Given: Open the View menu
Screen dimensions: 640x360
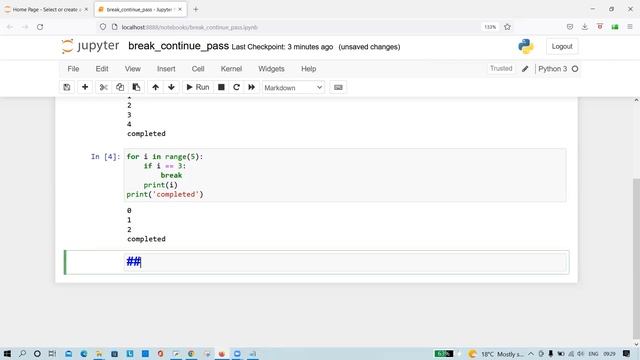Looking at the screenshot, I should (x=133, y=69).
